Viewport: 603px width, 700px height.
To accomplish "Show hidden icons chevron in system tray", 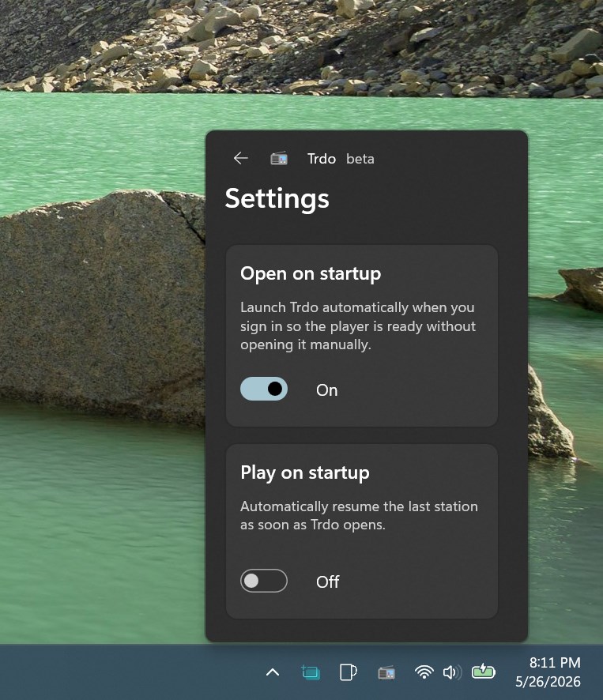I will [x=273, y=672].
